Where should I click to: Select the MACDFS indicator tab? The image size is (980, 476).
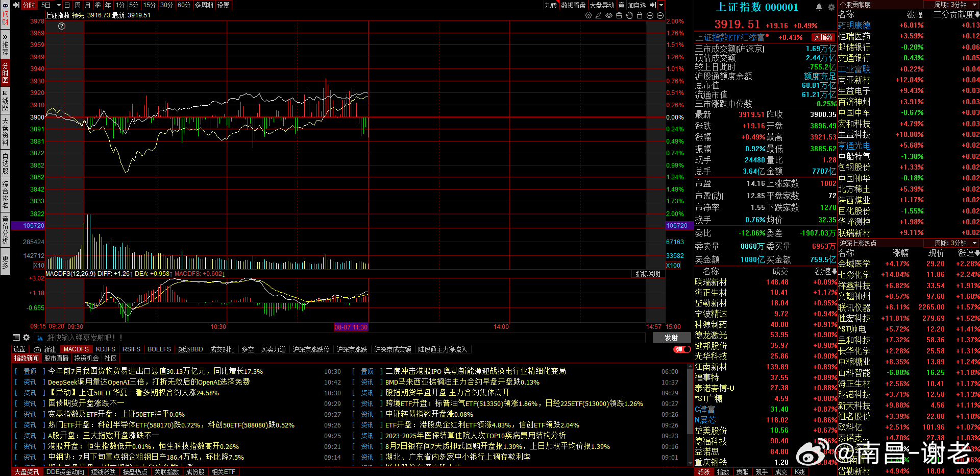(x=76, y=349)
